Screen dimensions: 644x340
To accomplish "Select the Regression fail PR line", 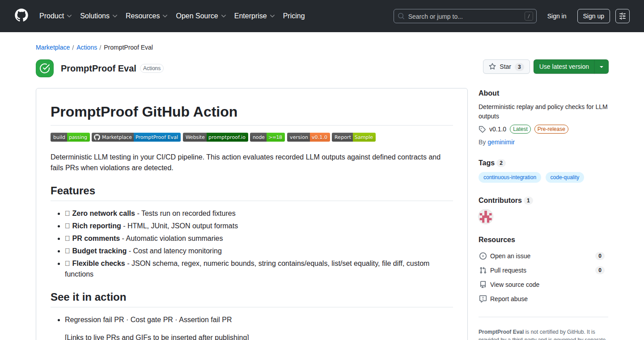I will pyautogui.click(x=148, y=320).
